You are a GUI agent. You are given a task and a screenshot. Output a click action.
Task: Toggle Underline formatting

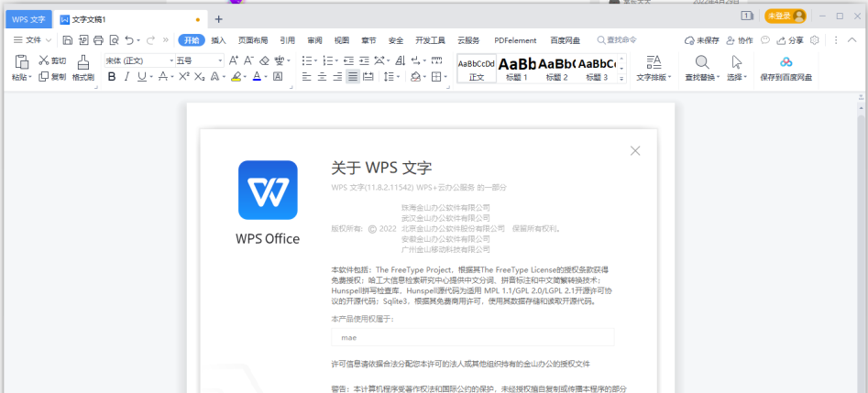pyautogui.click(x=141, y=77)
